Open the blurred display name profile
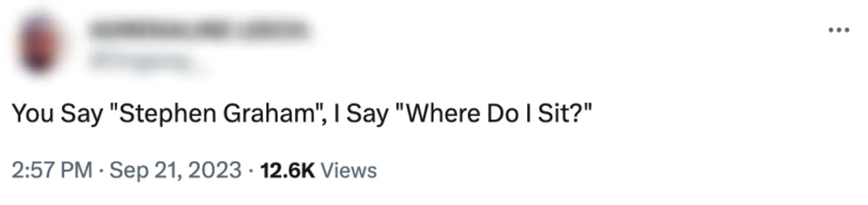868x205 pixels. (x=199, y=30)
